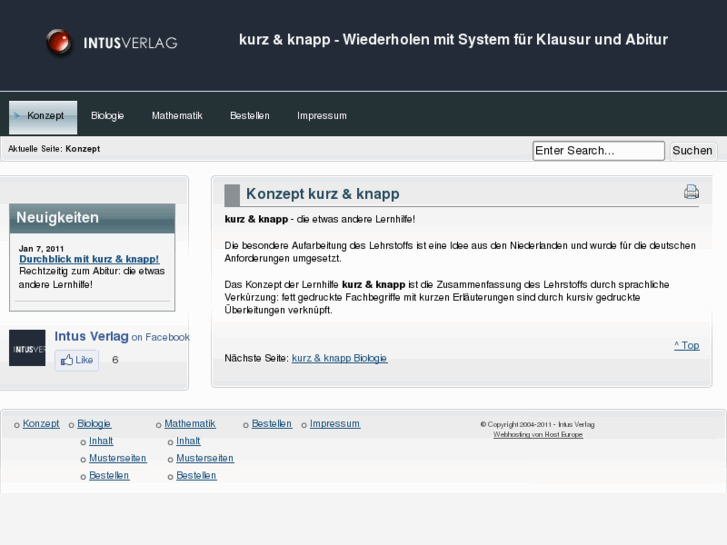Screen dimensions: 727x545
Task: Open footer Inhalt link under Mathematik
Action: point(188,441)
